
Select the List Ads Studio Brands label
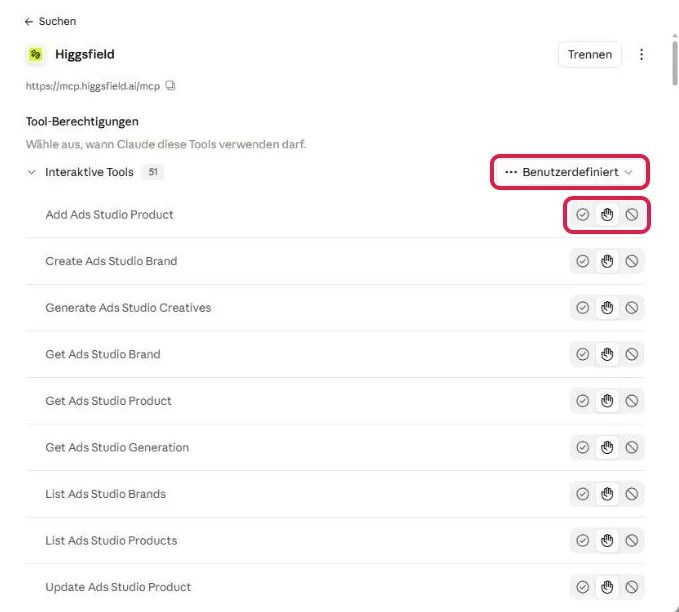[106, 494]
